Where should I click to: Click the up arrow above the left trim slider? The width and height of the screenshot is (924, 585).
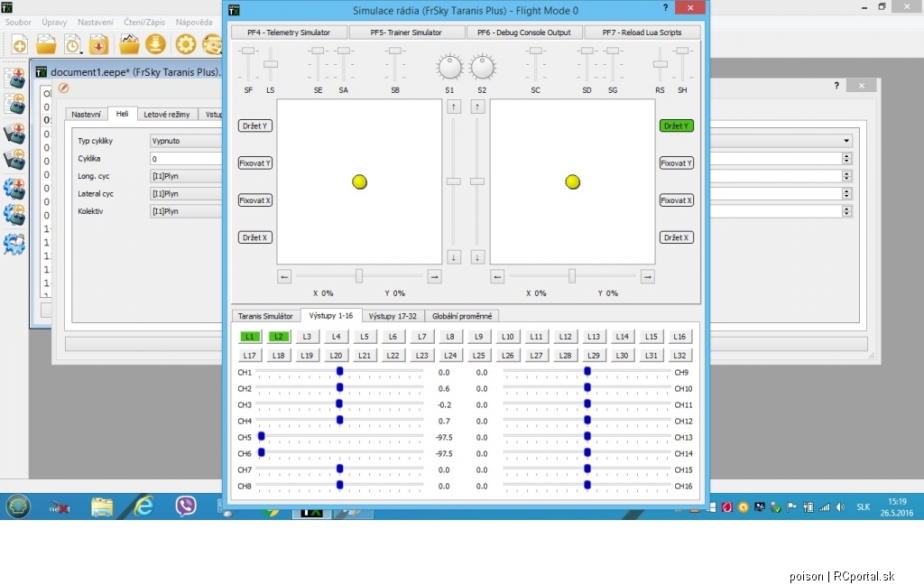[x=454, y=107]
